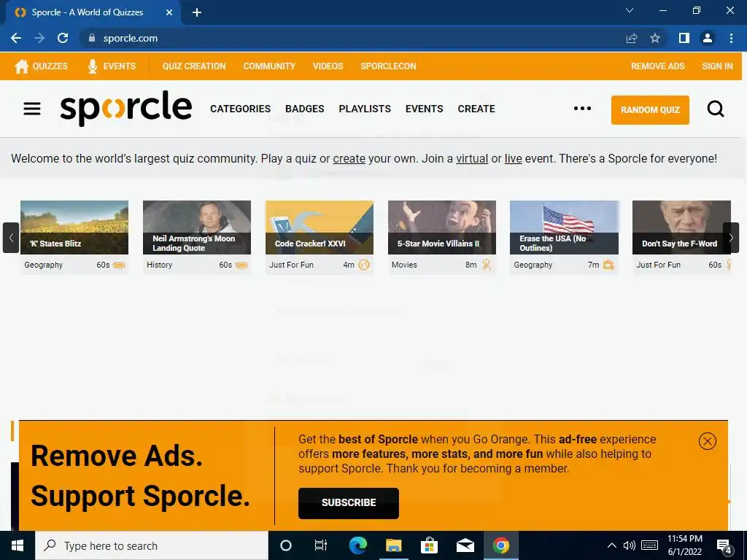This screenshot has height=560, width=747.
Task: Click Sign In
Action: pos(717,66)
